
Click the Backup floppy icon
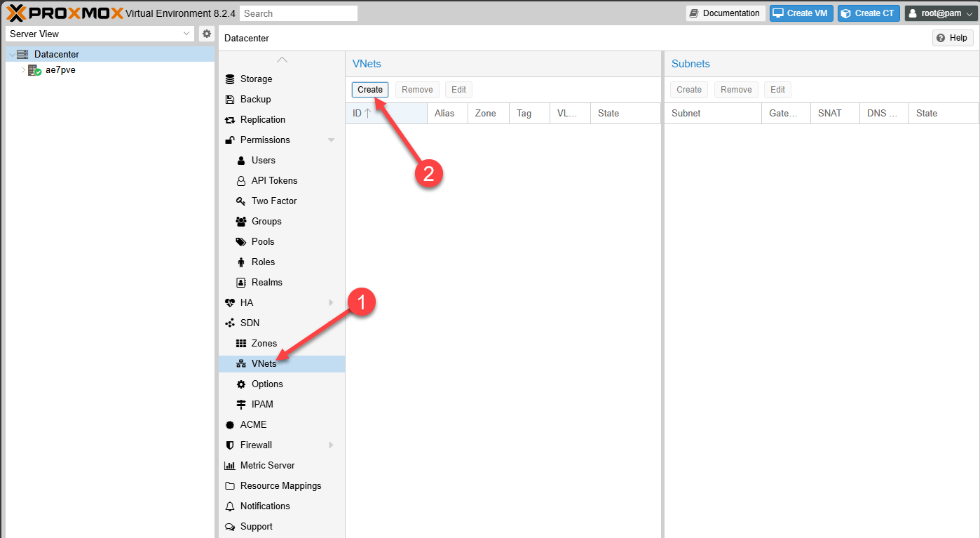pyautogui.click(x=230, y=100)
